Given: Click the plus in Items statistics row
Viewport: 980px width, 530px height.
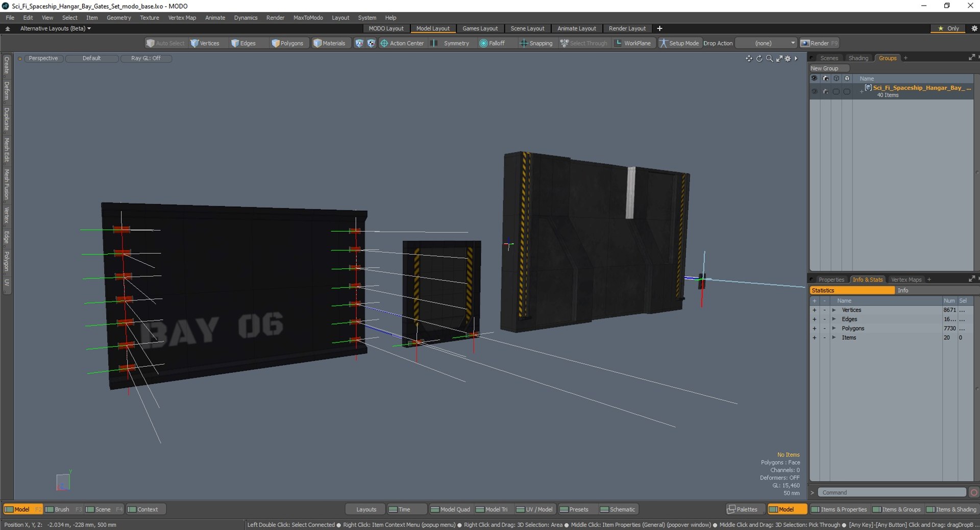Looking at the screenshot, I should coord(814,338).
